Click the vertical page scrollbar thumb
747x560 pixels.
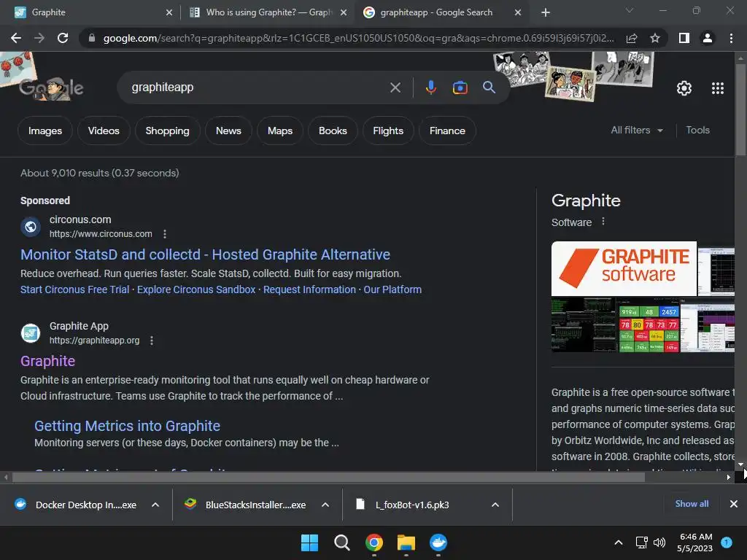pos(740,109)
